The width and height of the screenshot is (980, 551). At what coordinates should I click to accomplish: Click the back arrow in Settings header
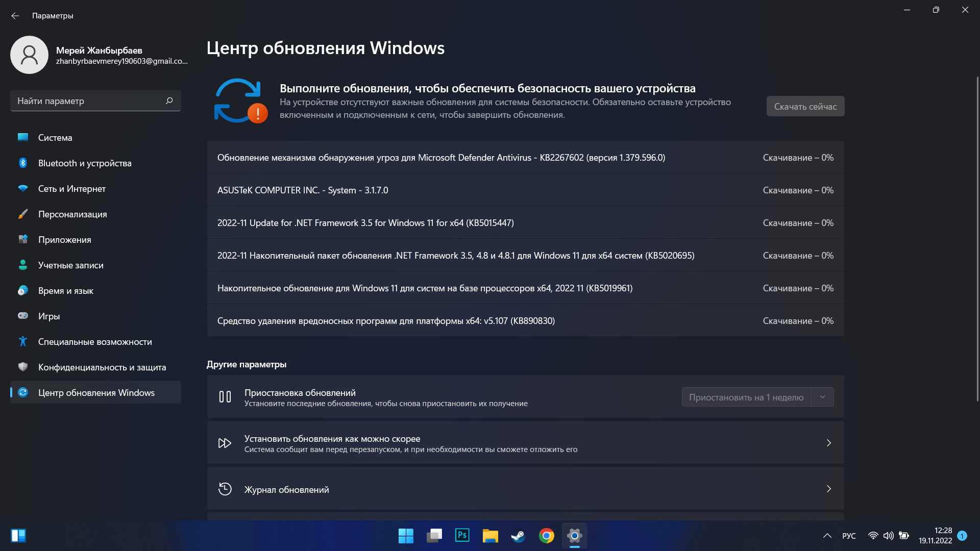[15, 16]
